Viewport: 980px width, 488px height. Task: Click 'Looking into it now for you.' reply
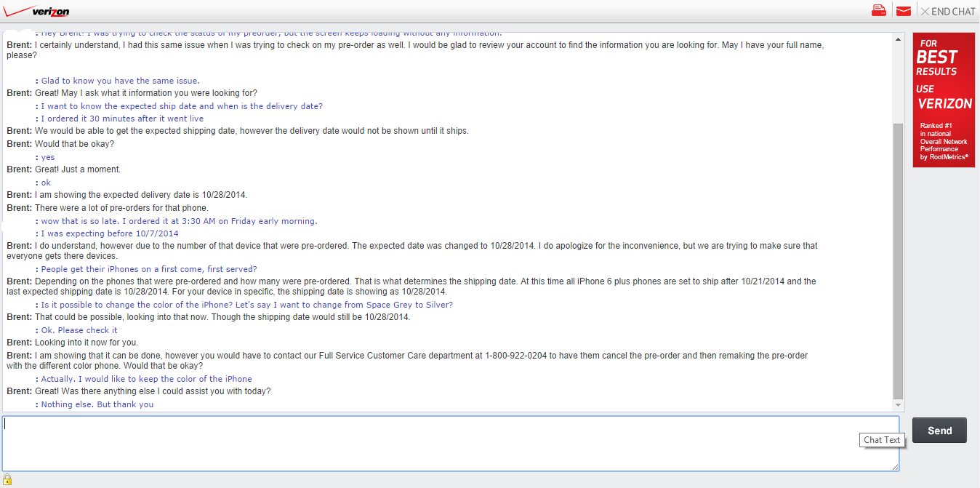pyautogui.click(x=87, y=343)
